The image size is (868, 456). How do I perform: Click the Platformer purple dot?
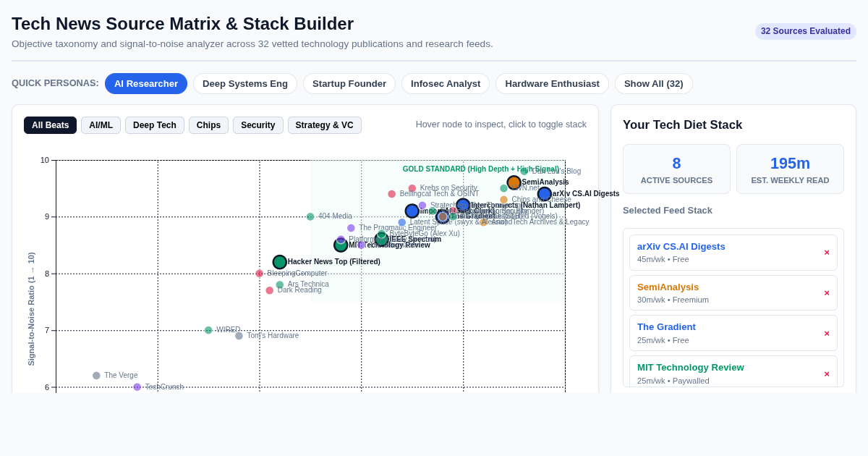[x=341, y=240]
